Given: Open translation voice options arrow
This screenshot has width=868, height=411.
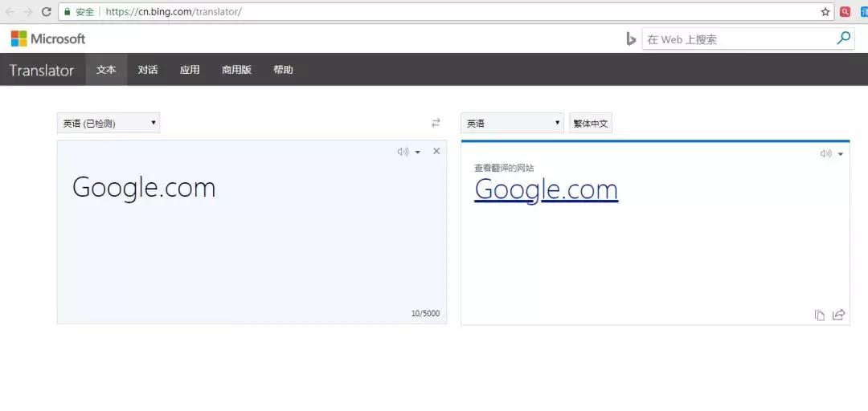Looking at the screenshot, I should click(x=841, y=154).
